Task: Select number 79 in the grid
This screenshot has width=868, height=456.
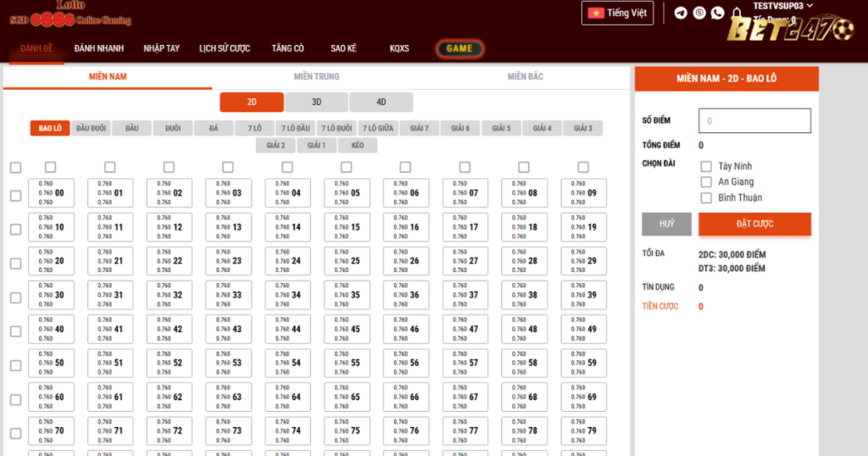Action: tap(583, 431)
